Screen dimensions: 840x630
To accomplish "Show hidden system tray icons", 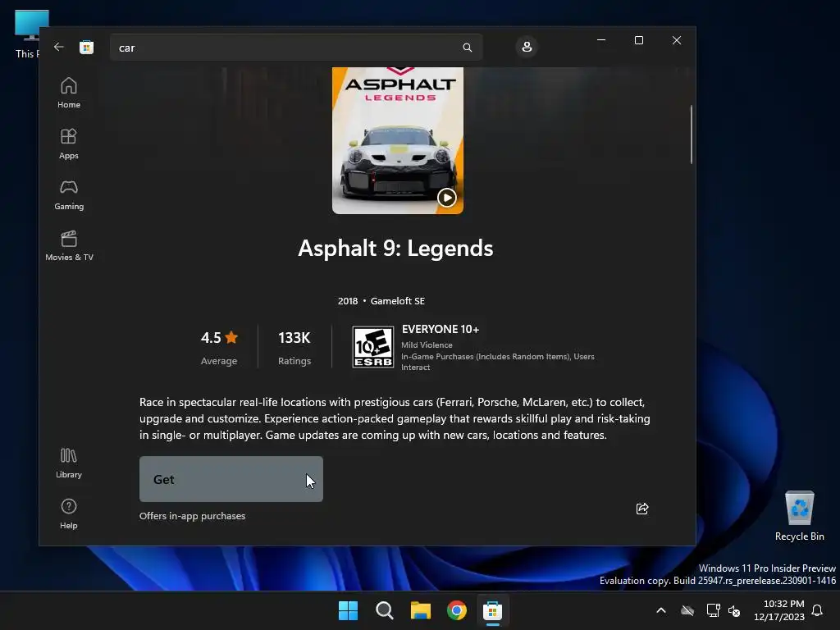I will click(661, 610).
